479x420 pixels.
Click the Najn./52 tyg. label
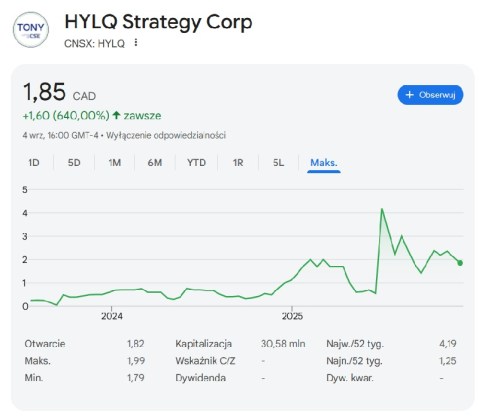354,361
